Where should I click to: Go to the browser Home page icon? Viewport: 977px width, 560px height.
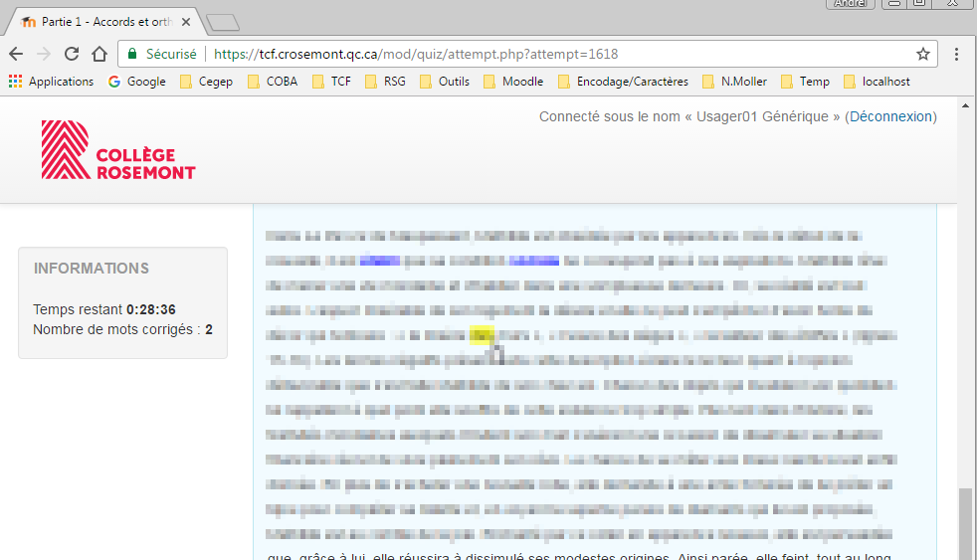click(x=99, y=54)
